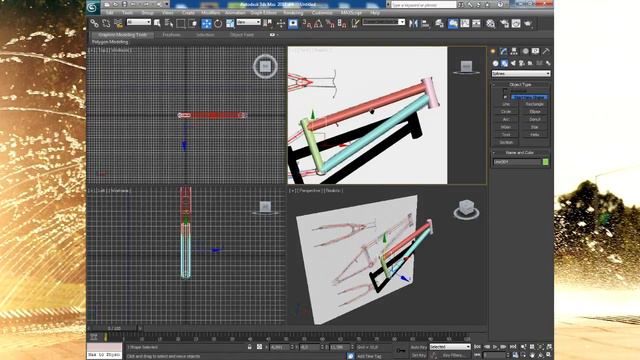Image resolution: width=640 pixels, height=360 pixels.
Task: Toggle the Spinner Snap button
Action: click(342, 23)
